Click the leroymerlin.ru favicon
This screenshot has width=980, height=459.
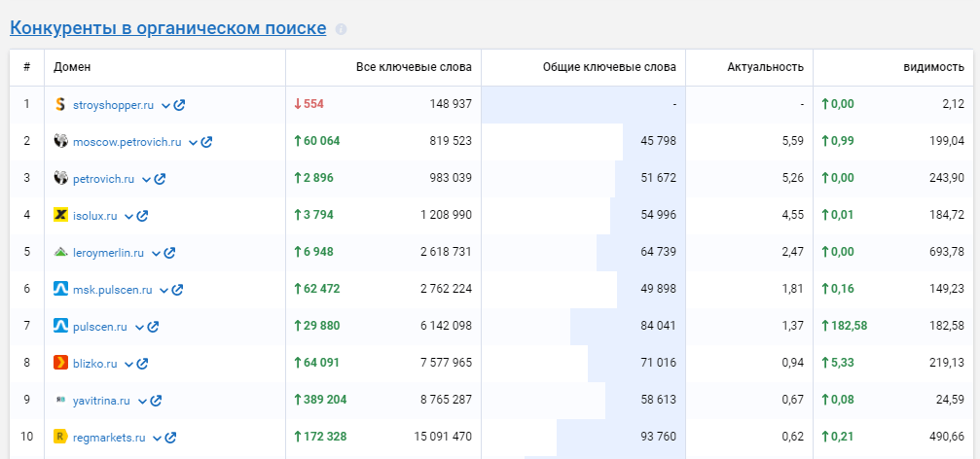point(60,252)
